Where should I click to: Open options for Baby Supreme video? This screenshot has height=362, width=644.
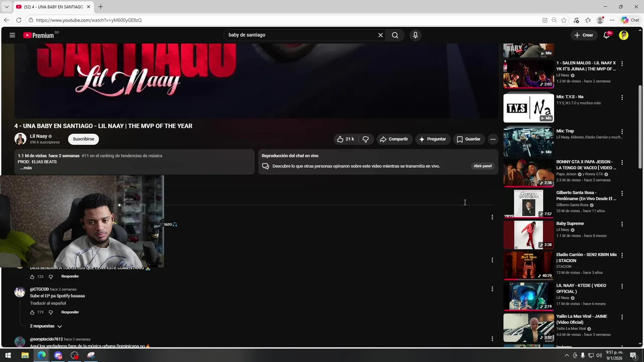pyautogui.click(x=622, y=224)
